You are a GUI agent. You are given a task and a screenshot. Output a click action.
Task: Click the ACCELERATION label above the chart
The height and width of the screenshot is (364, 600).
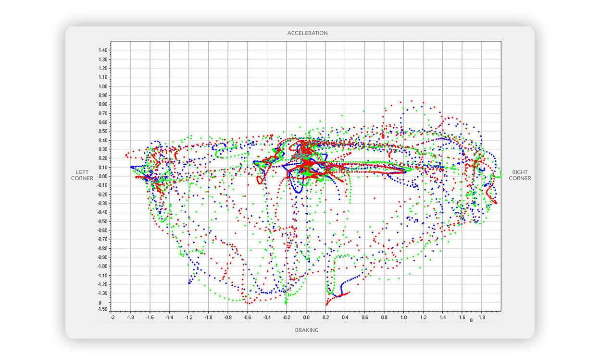tap(307, 33)
